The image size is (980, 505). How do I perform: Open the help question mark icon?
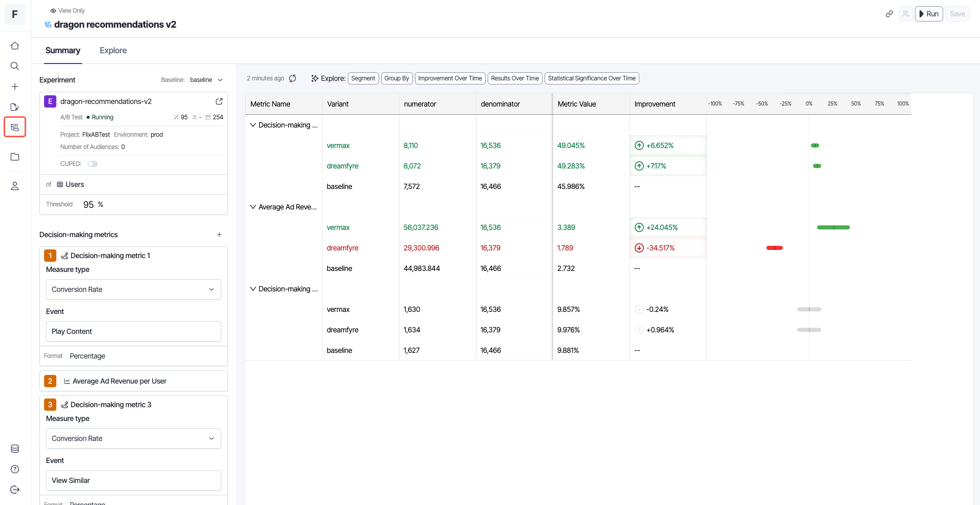pyautogui.click(x=15, y=469)
